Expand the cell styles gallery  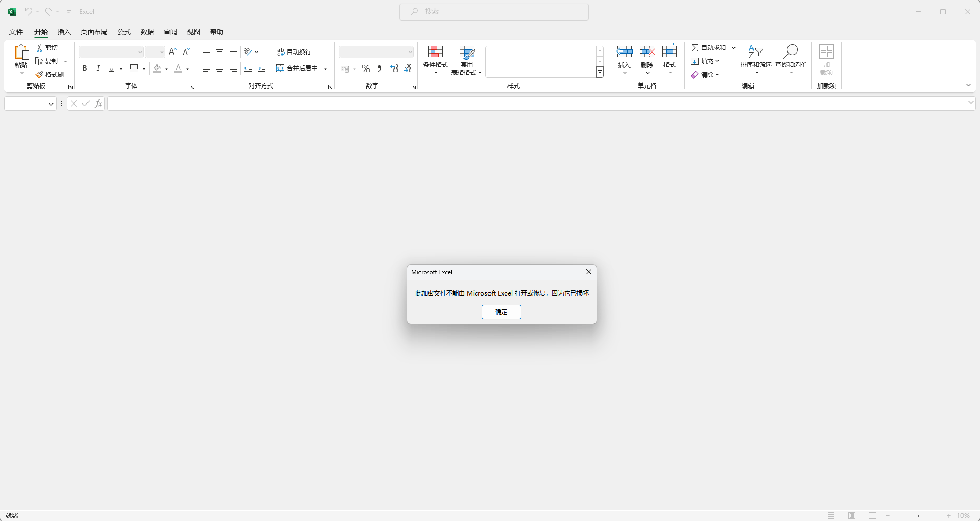tap(600, 72)
